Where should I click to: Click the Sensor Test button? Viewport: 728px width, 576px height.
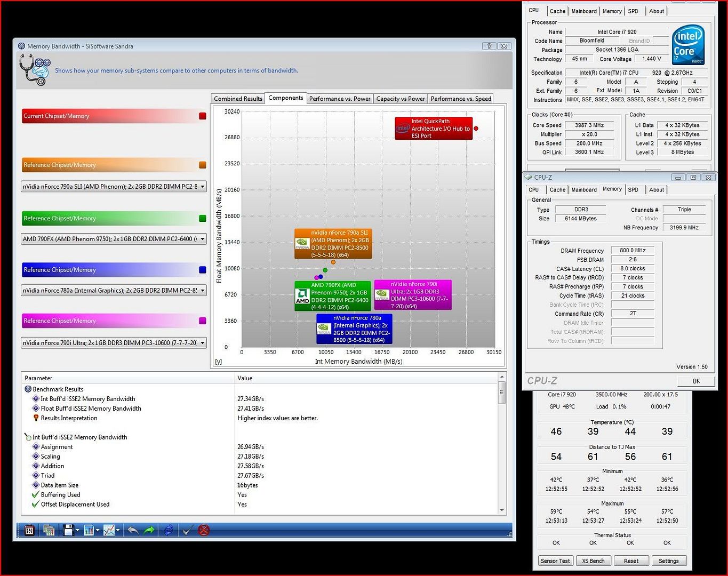556,561
